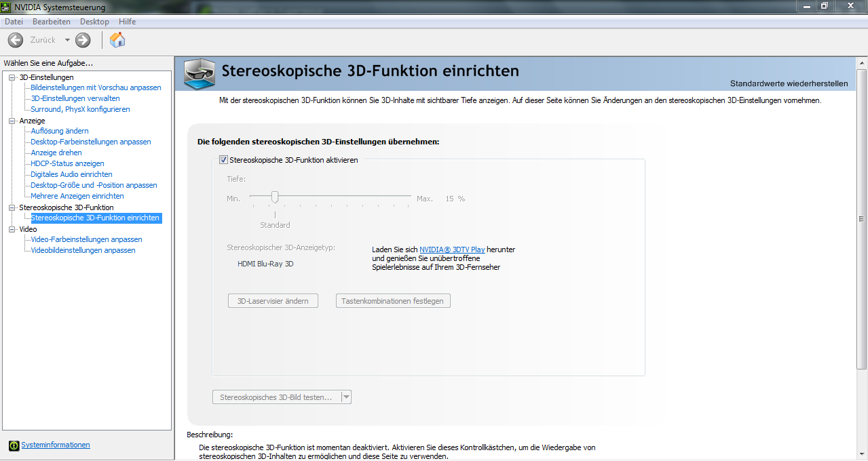Open the Desktop menu

pyautogui.click(x=94, y=22)
